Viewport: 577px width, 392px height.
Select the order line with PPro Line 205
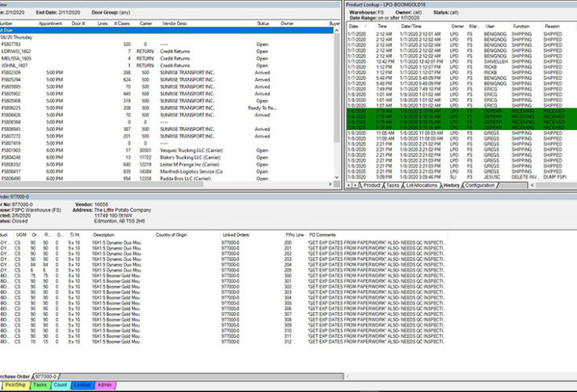(222, 270)
